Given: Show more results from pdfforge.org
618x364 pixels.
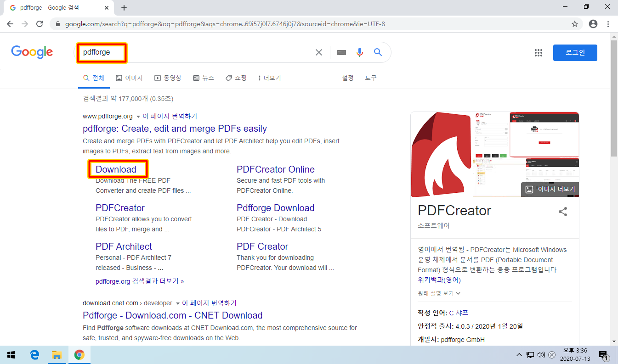Looking at the screenshot, I should click(140, 281).
